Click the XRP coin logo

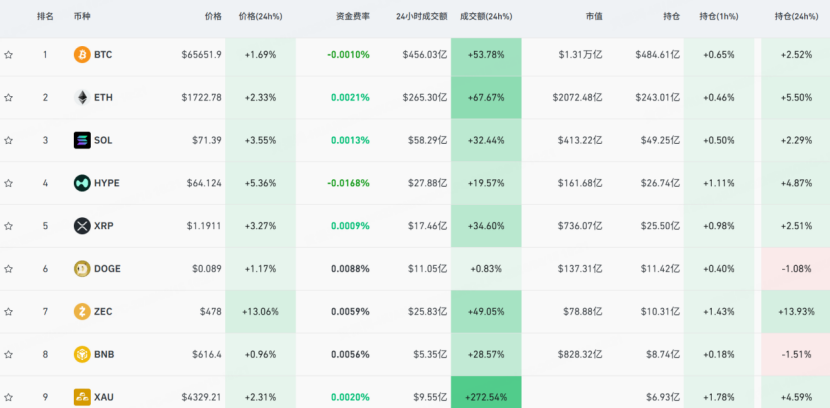(82, 226)
